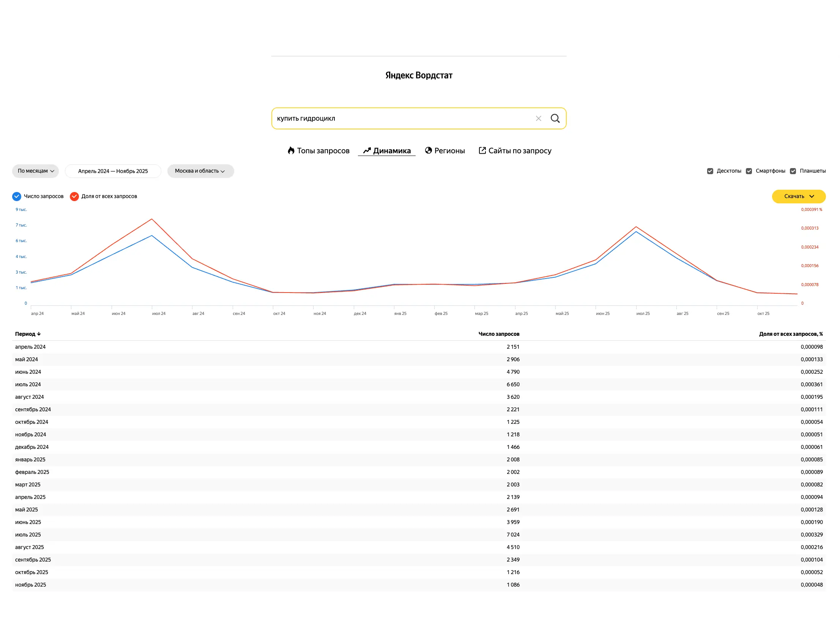Click the 4 790 request count for июнь 2024
This screenshot has height=631, width=840.
[513, 372]
